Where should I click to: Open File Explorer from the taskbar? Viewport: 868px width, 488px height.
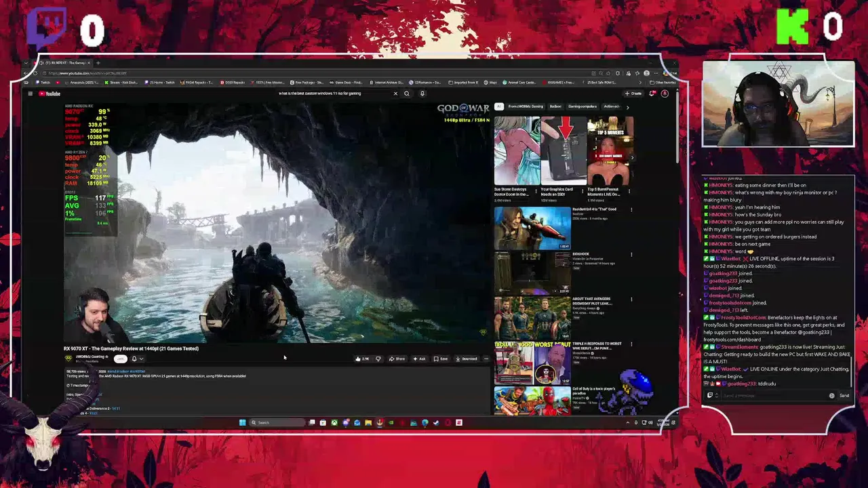click(x=368, y=422)
